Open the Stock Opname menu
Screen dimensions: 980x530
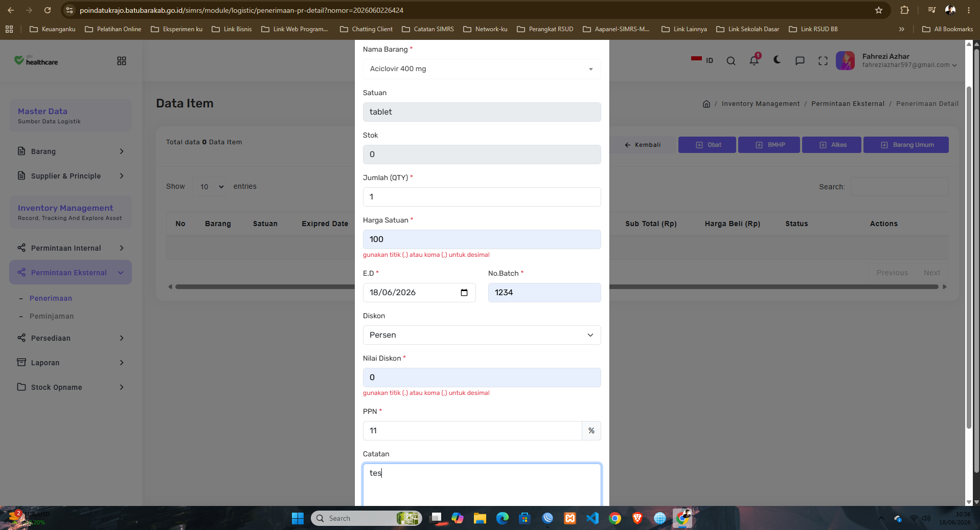click(x=71, y=387)
